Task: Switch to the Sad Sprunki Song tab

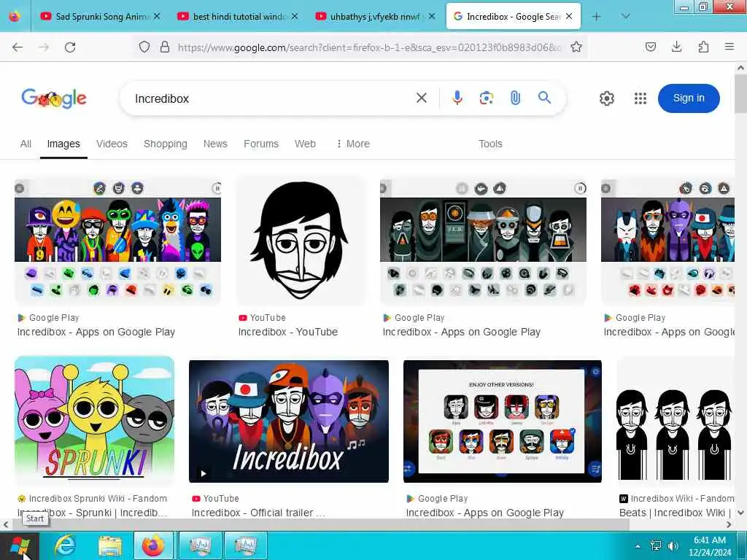Action: 102,17
